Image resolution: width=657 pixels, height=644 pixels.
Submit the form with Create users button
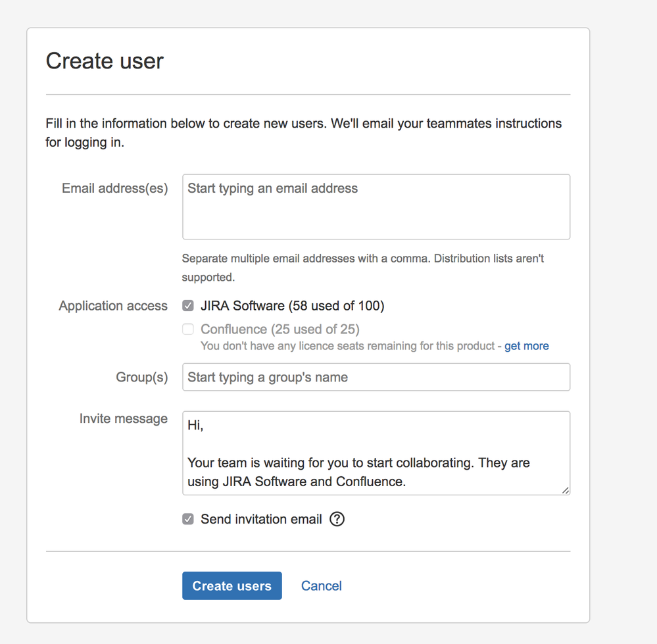pos(231,585)
